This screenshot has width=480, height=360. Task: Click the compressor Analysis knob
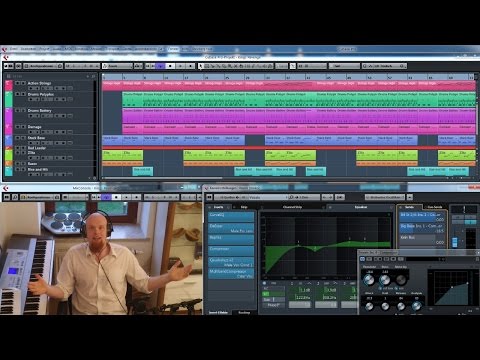pos(417,306)
